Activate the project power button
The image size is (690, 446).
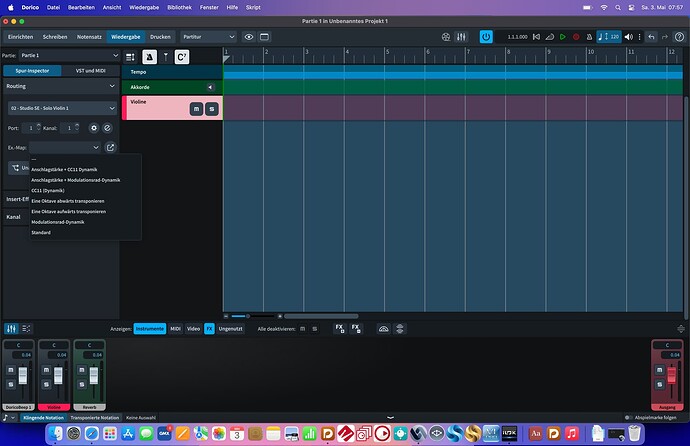pos(486,37)
